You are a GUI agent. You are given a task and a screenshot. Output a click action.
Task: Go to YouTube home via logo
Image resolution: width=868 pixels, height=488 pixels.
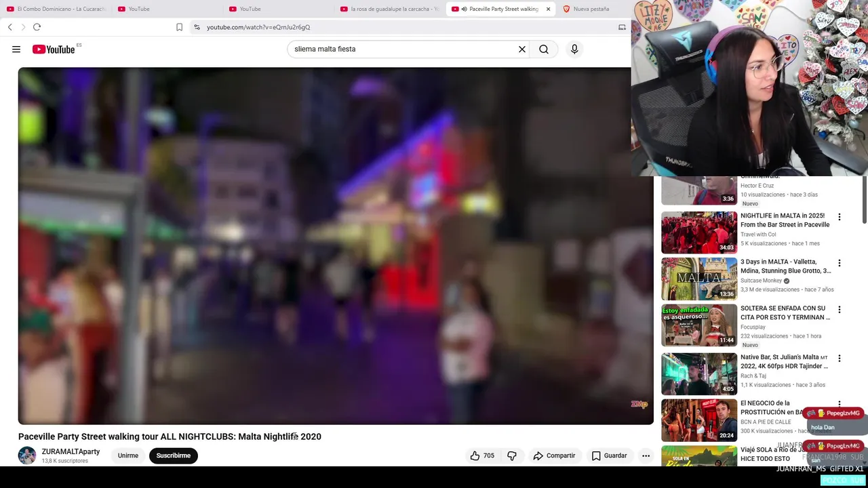[x=53, y=49]
